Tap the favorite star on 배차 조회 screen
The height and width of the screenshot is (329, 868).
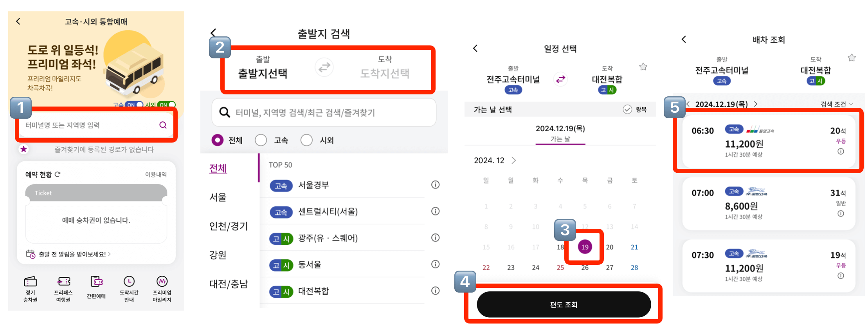[852, 57]
